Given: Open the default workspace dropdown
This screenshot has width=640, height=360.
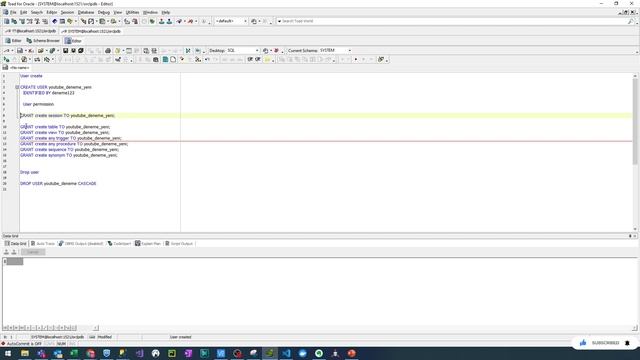Looking at the screenshot, I should tap(231, 21).
